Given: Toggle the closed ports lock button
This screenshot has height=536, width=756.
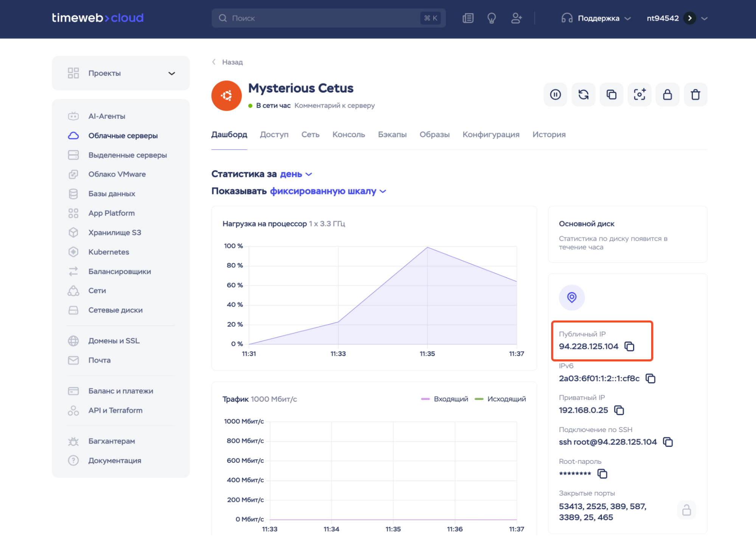Looking at the screenshot, I should (x=686, y=511).
